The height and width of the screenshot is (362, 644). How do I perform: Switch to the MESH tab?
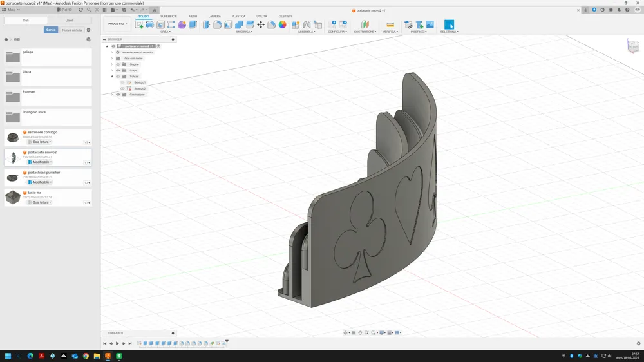pos(193,17)
